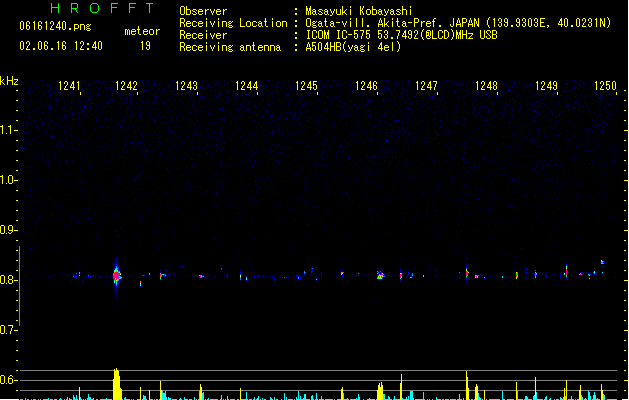Click the 1241 time axis marker
Screen dimensions: 629x400
point(69,86)
